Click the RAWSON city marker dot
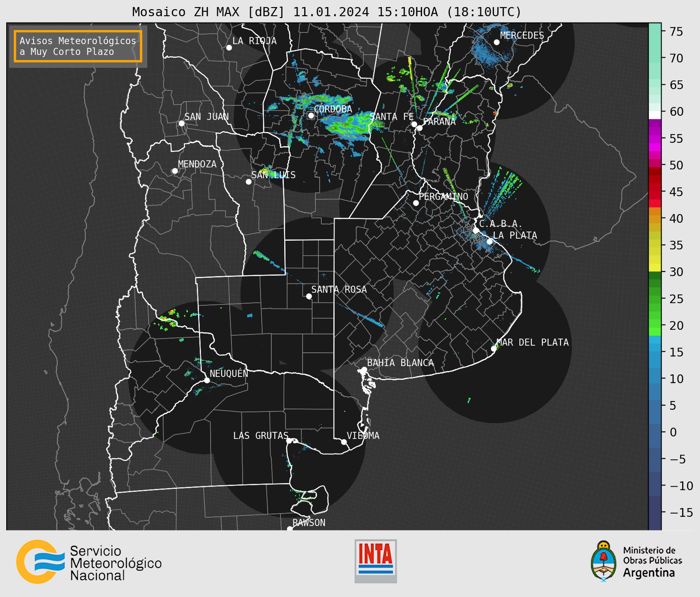 click(290, 529)
